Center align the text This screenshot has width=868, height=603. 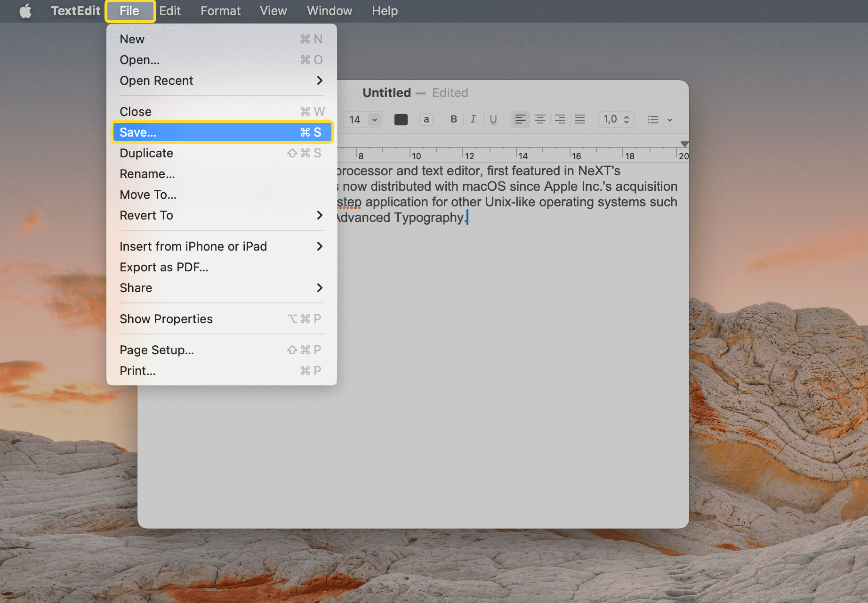click(540, 119)
